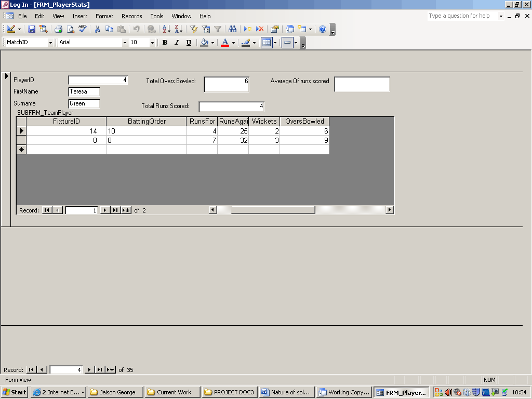Go to next record in main form

[x=89, y=370]
